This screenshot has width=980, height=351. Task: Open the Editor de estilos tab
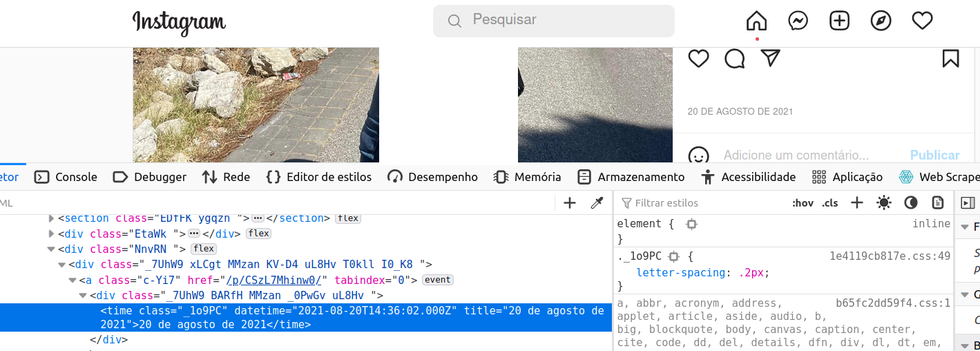coord(318,177)
